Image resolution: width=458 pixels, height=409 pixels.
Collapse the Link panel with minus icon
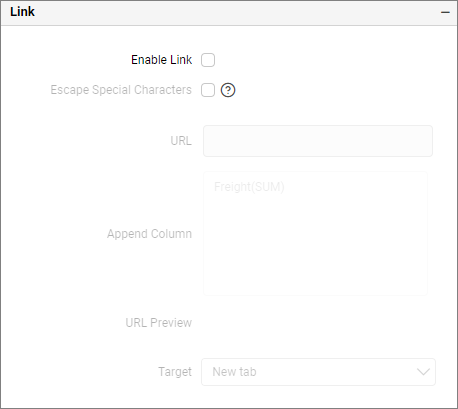pyautogui.click(x=445, y=12)
